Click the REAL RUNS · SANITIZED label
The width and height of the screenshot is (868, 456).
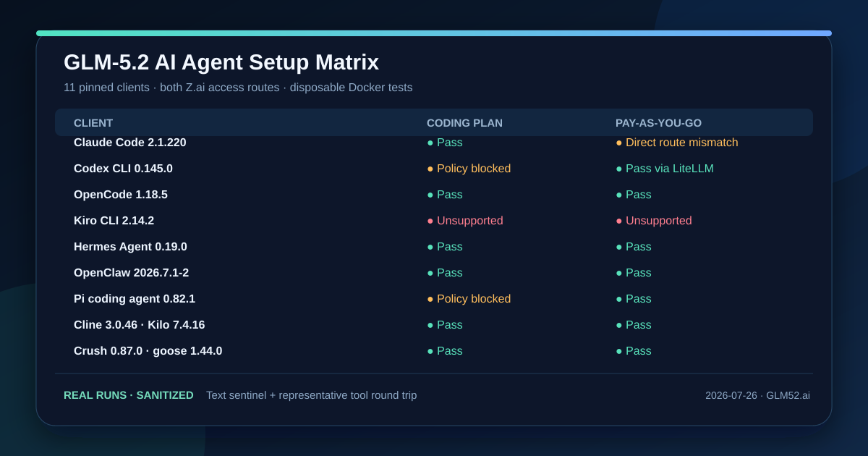click(x=129, y=395)
